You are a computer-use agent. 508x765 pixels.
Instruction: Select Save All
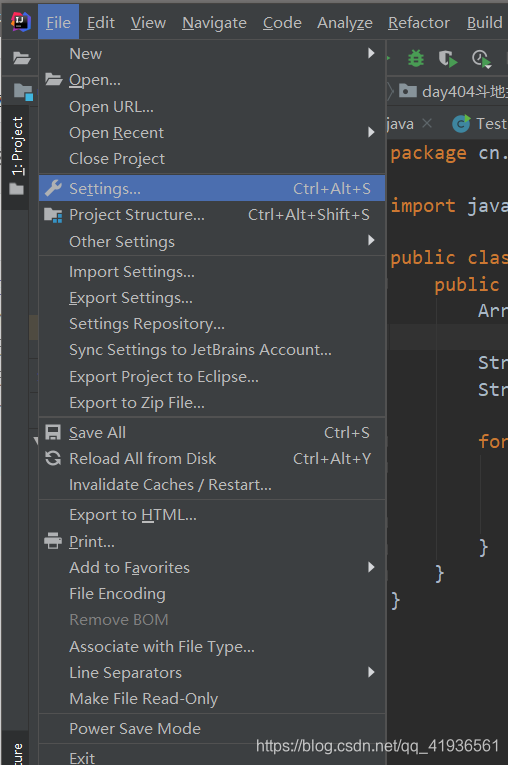pos(212,432)
